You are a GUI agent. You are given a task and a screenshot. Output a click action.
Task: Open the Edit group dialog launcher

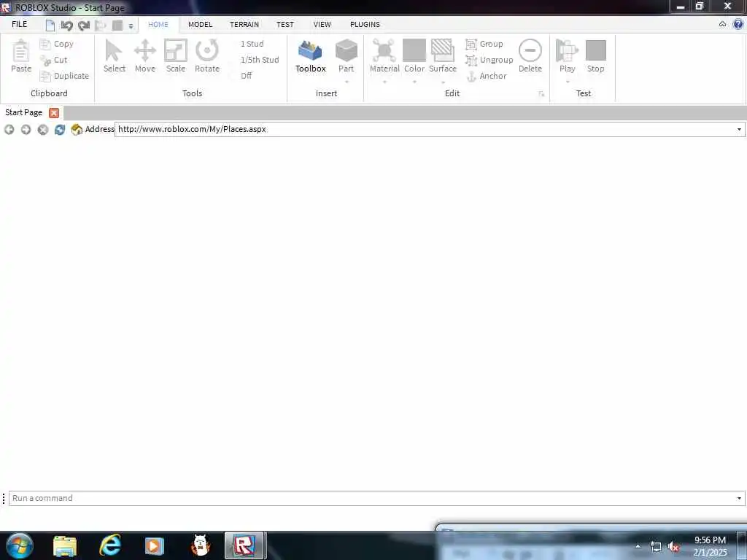(x=541, y=94)
